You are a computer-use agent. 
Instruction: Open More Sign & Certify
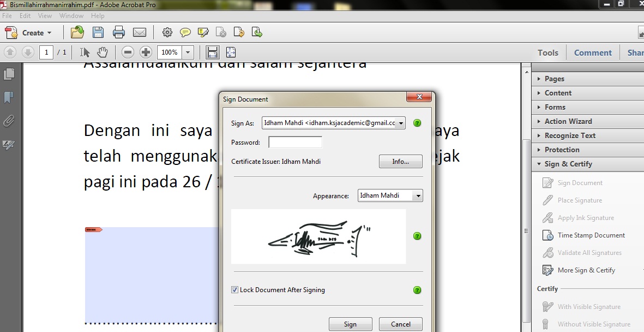579,270
